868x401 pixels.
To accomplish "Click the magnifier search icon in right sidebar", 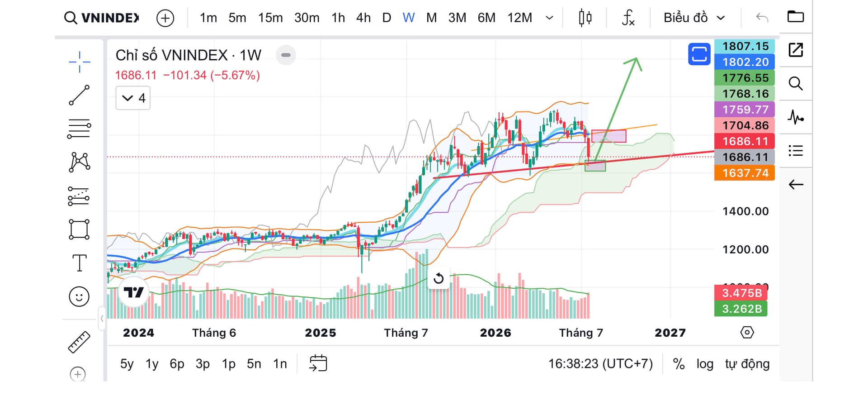I will point(796,83).
